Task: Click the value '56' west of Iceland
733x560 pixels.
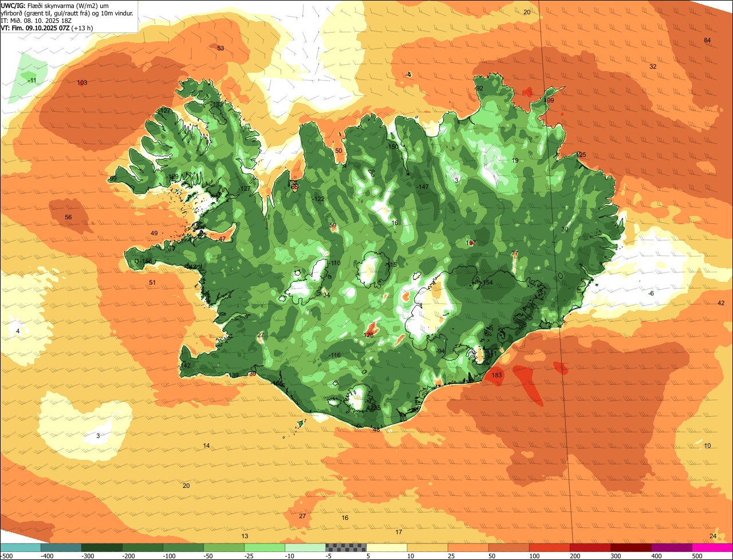Action: (69, 217)
